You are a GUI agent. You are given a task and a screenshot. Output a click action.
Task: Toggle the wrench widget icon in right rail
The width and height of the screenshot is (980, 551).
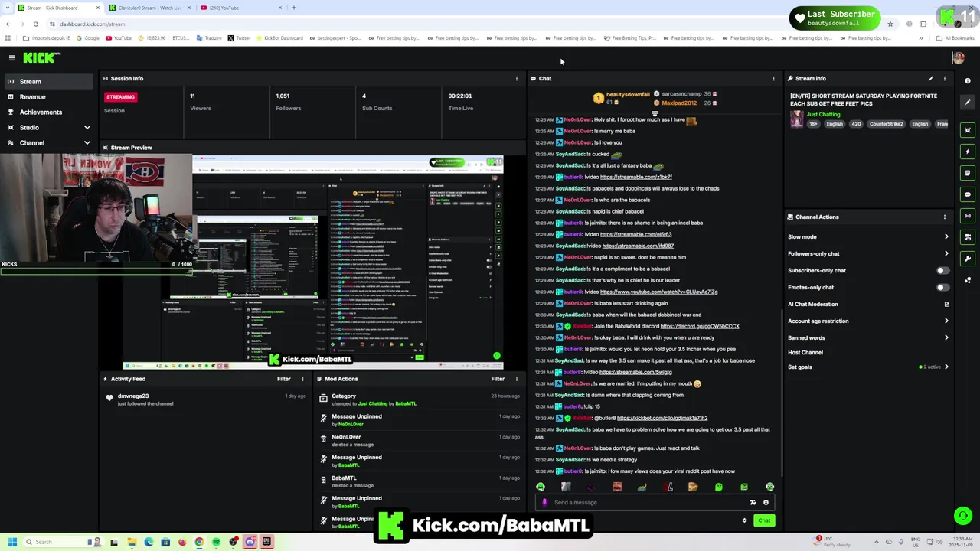coord(968,259)
